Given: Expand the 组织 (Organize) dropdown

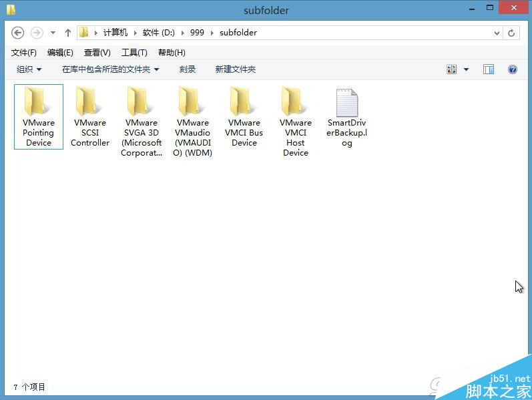Looking at the screenshot, I should (x=29, y=69).
